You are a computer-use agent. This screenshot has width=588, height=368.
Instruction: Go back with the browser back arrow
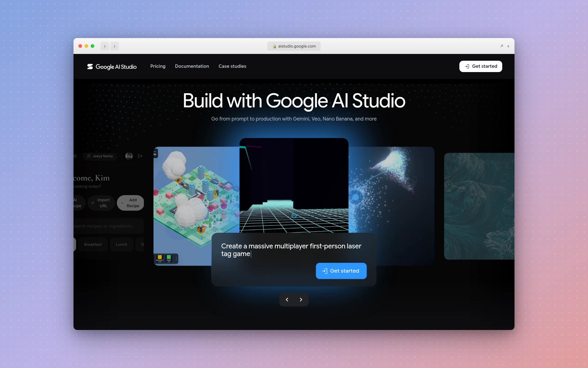point(105,46)
